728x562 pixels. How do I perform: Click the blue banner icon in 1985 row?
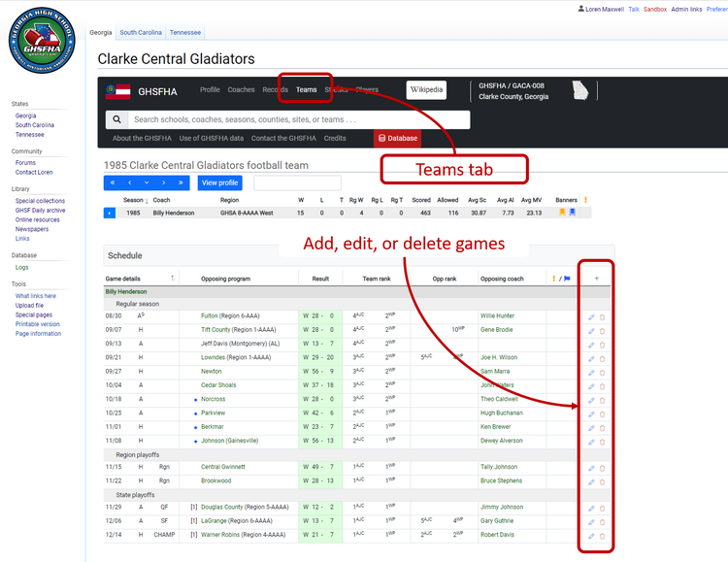(573, 213)
